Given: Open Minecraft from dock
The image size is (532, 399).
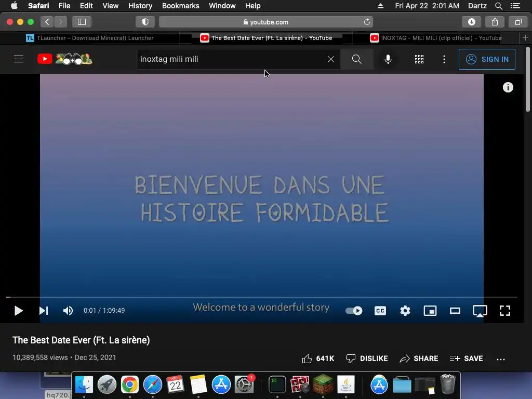Looking at the screenshot, I should [x=323, y=384].
